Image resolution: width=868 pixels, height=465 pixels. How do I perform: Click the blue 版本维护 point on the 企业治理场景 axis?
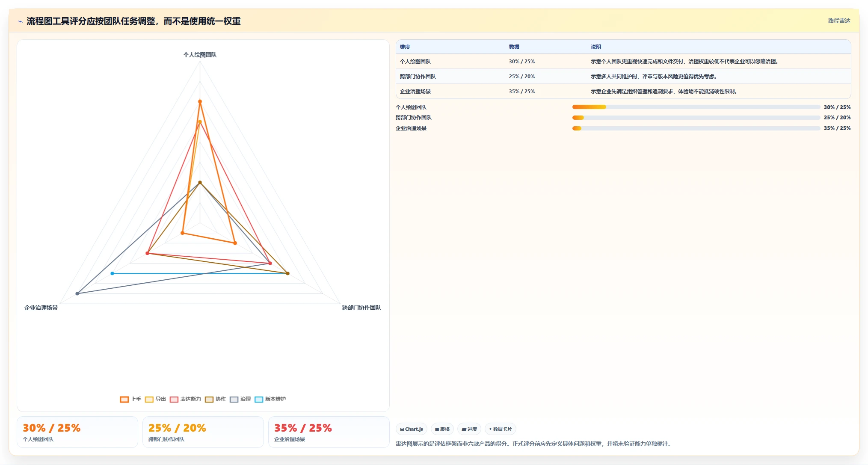click(113, 273)
